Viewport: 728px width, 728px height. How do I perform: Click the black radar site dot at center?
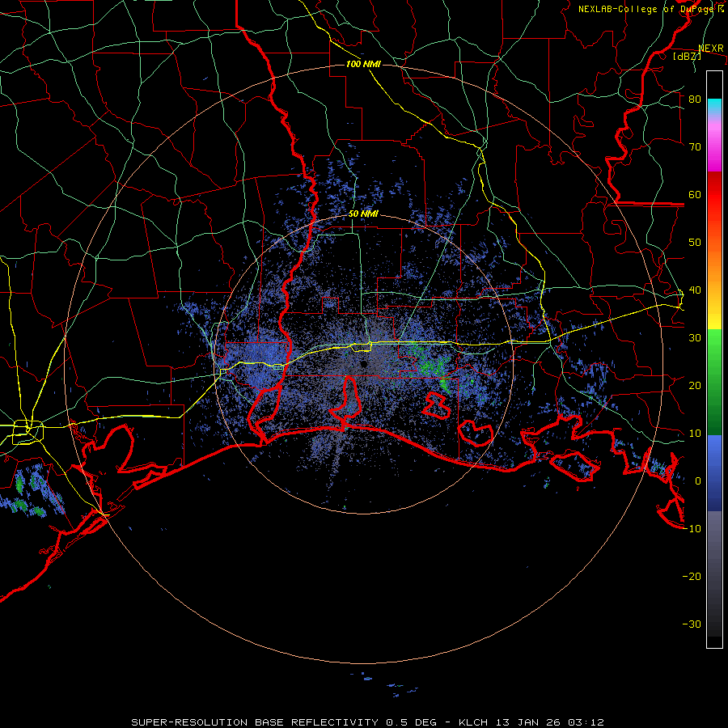click(x=364, y=364)
